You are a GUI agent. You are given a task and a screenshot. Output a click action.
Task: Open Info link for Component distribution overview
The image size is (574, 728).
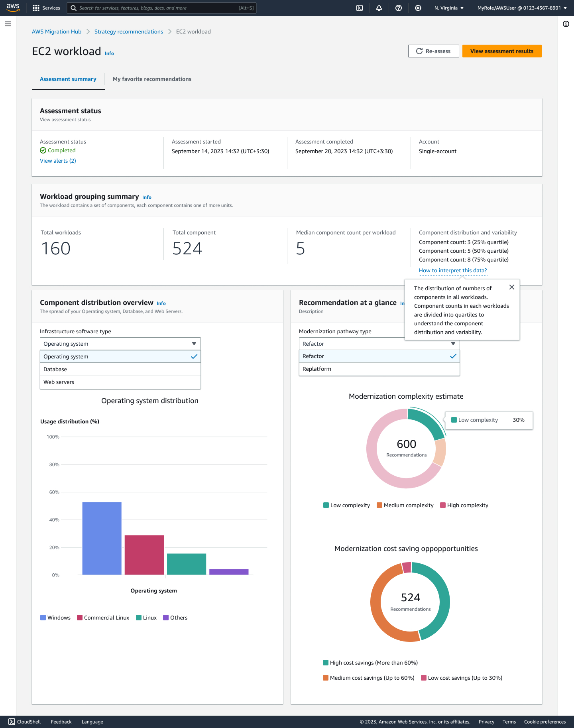(x=161, y=303)
